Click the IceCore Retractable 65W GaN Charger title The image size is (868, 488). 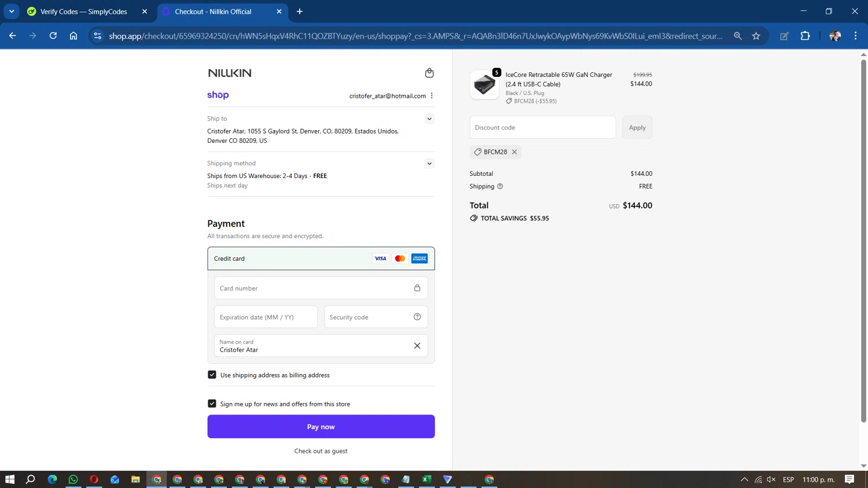pyautogui.click(x=558, y=79)
